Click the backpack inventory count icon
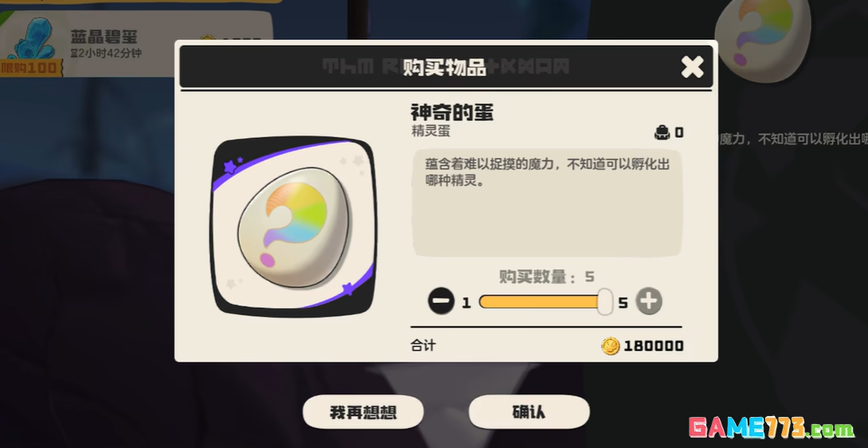This screenshot has height=448, width=868. [x=662, y=132]
